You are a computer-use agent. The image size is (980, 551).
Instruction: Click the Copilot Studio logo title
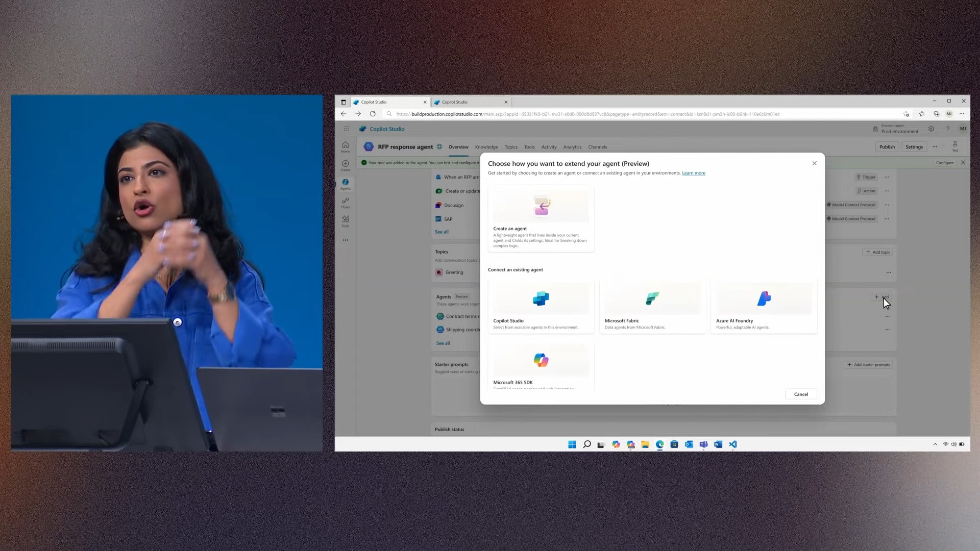(x=382, y=129)
